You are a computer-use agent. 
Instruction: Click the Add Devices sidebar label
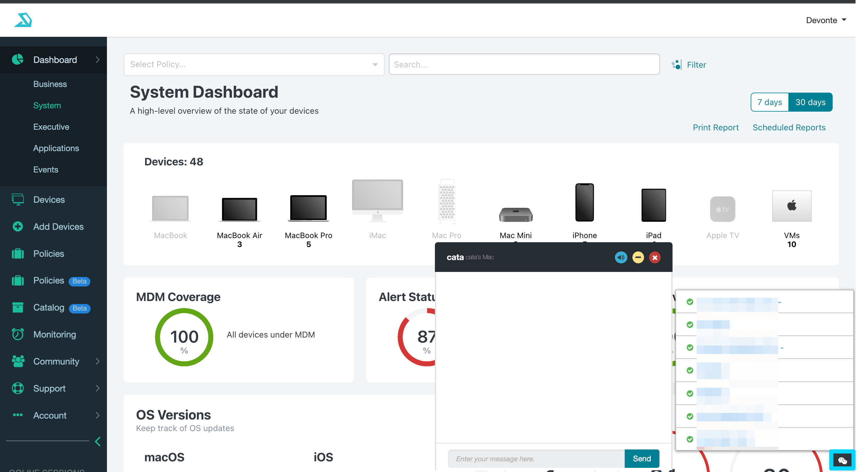pyautogui.click(x=58, y=227)
